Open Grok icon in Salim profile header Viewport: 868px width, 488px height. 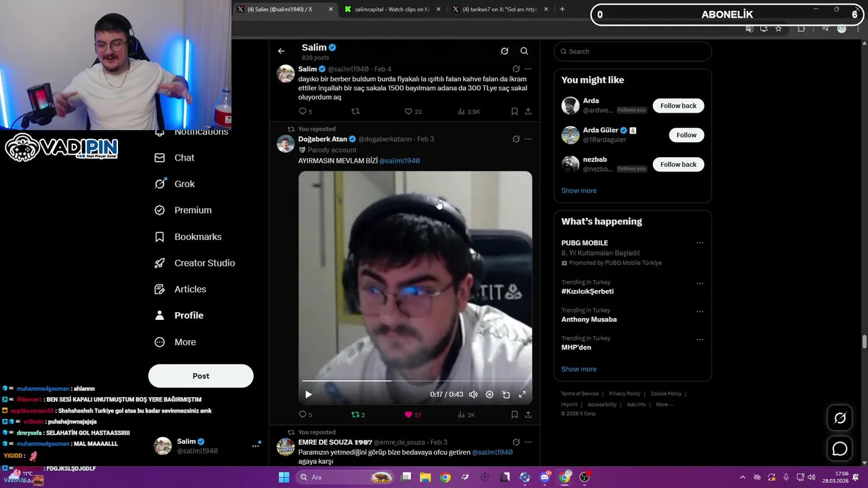coord(505,51)
